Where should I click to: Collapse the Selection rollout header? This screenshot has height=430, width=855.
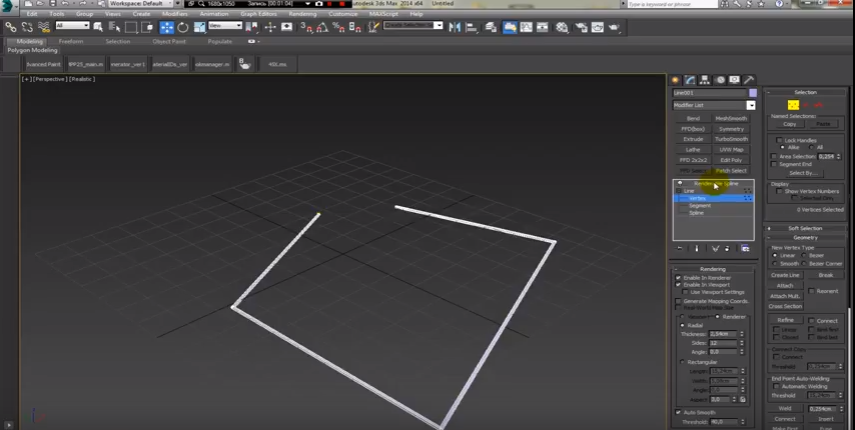805,92
